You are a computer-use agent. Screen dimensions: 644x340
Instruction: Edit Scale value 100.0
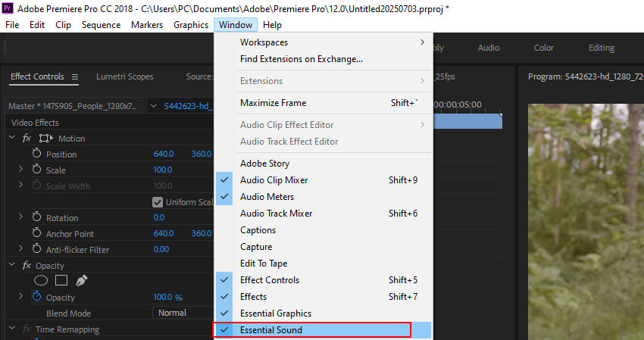pos(163,170)
